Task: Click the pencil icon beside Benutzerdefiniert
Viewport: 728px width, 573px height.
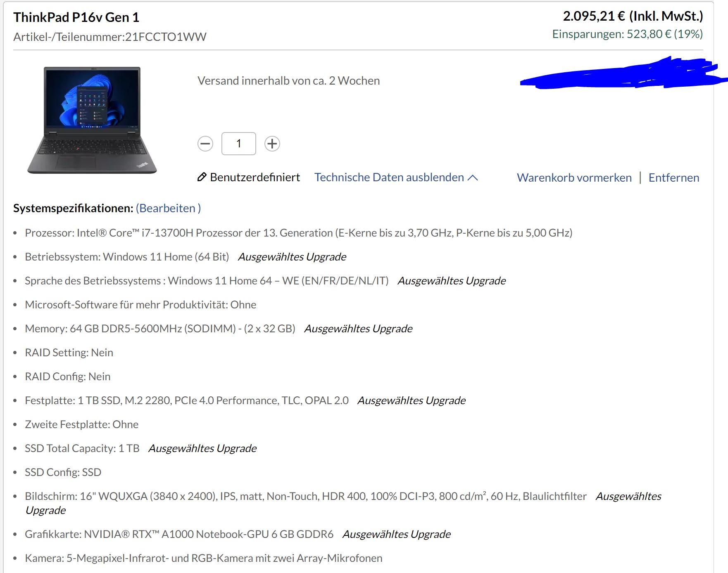Action: (x=202, y=177)
